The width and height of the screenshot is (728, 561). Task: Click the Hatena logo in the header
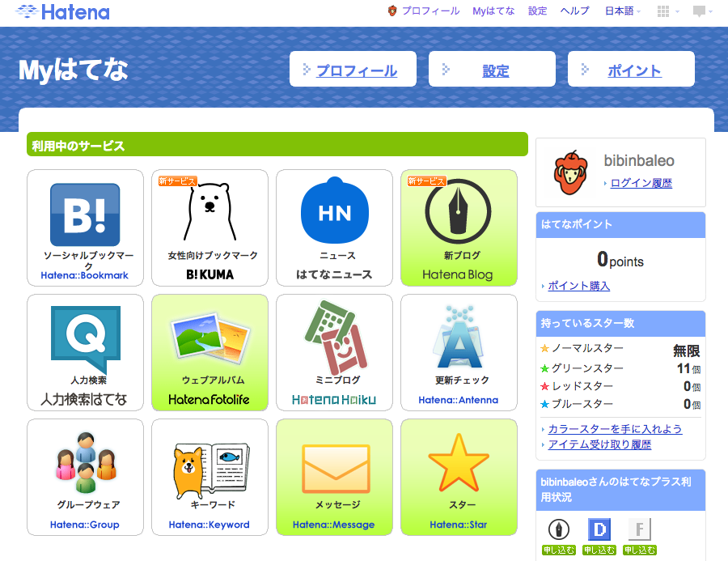[62, 11]
